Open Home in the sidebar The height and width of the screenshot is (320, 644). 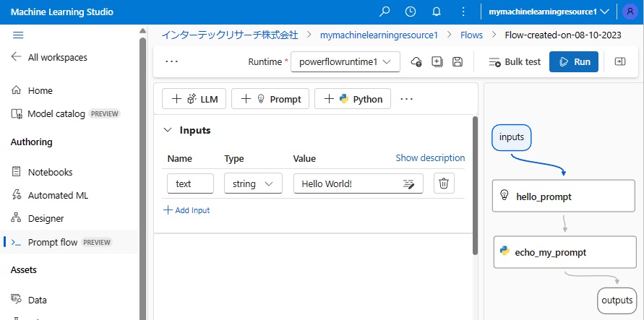tap(40, 91)
